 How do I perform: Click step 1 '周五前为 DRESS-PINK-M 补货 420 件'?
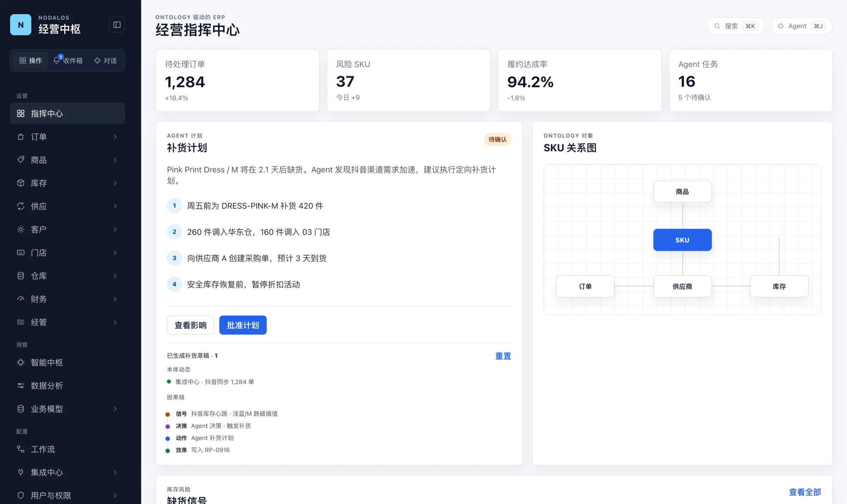pos(255,206)
